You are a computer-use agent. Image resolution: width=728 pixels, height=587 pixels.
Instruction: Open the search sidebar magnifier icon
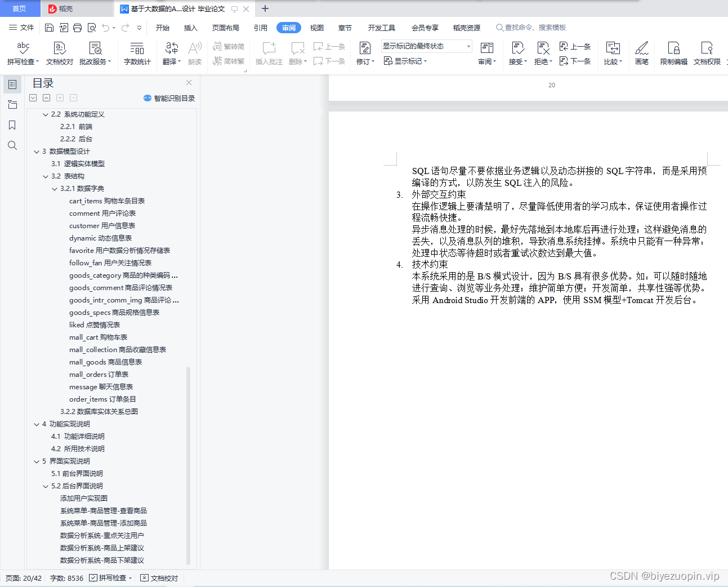pyautogui.click(x=12, y=145)
